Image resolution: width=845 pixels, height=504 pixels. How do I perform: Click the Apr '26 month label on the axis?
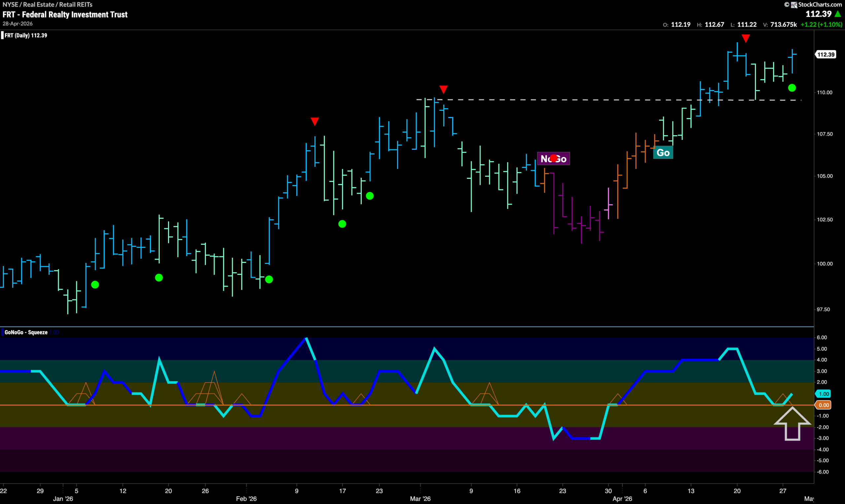(622, 499)
